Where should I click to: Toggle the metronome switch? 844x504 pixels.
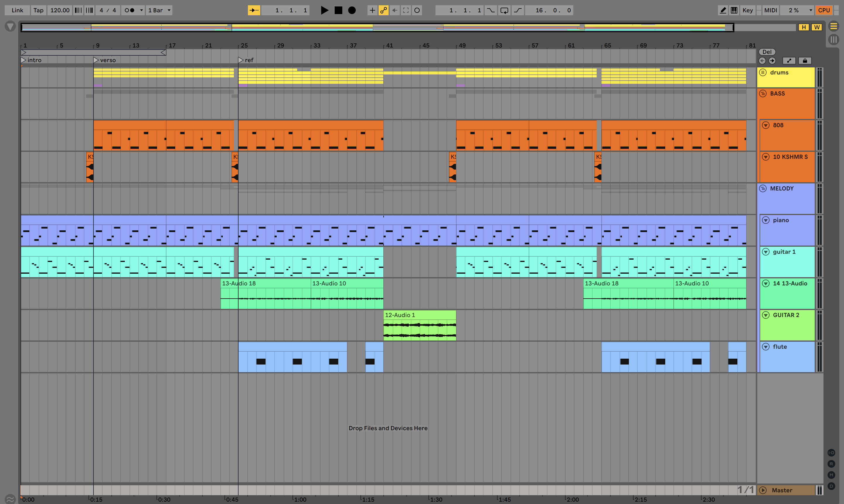point(130,10)
